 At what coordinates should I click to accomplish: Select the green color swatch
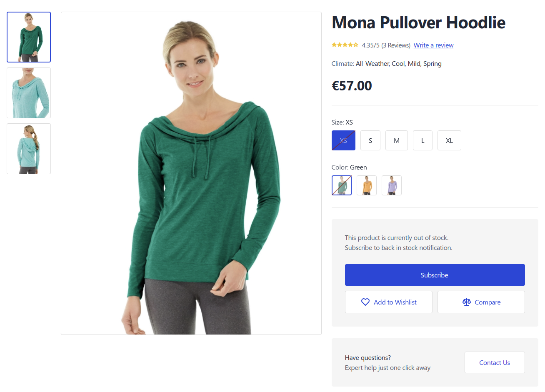[342, 185]
